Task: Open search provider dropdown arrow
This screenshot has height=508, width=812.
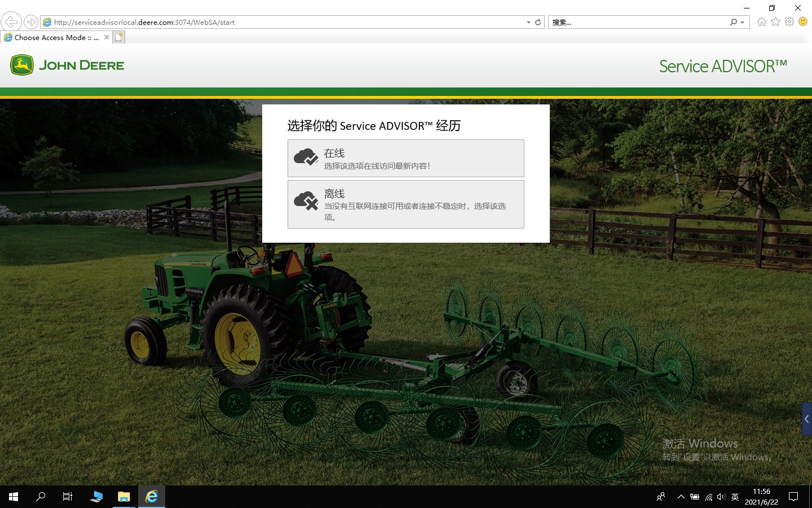Action: (743, 23)
